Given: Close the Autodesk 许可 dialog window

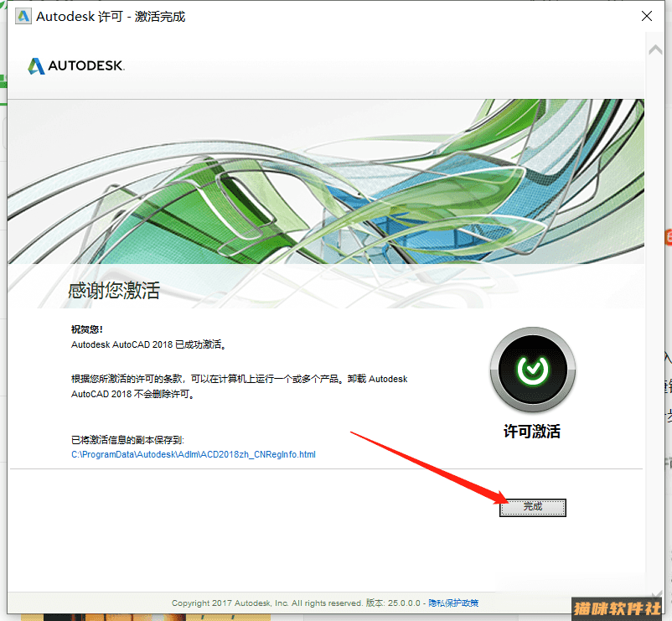Looking at the screenshot, I should (x=647, y=16).
